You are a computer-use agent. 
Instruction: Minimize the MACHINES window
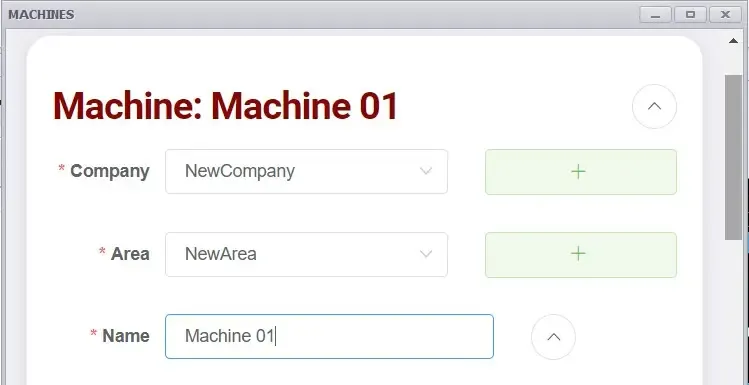[x=655, y=15]
